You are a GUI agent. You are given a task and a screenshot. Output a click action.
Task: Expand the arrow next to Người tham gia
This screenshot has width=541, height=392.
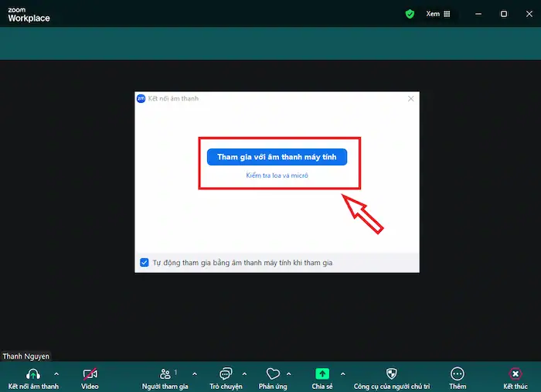[194, 373]
